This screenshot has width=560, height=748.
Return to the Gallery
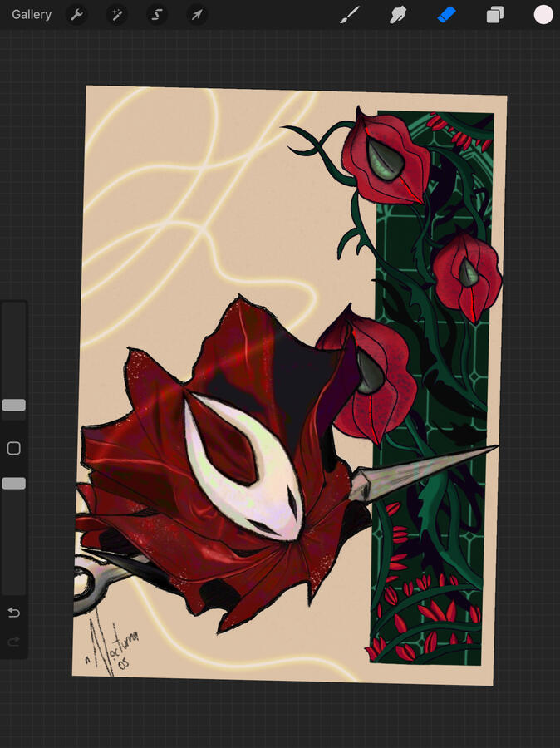(32, 15)
